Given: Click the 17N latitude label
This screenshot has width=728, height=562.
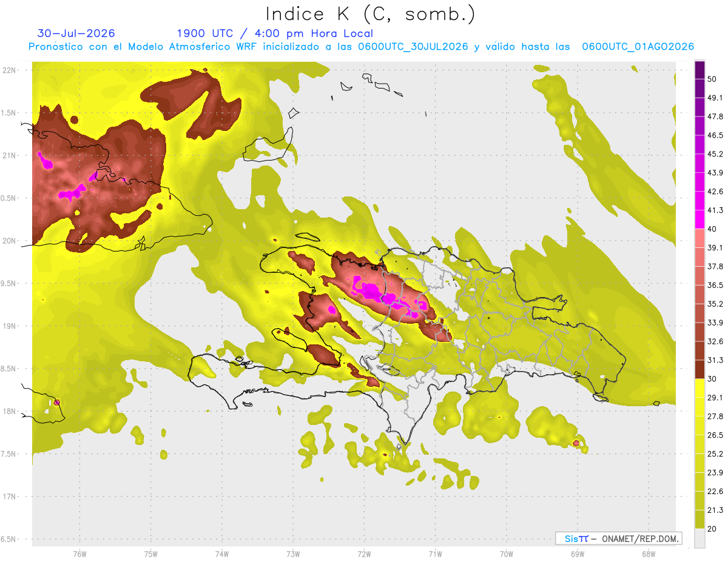Looking at the screenshot, I should tap(10, 497).
